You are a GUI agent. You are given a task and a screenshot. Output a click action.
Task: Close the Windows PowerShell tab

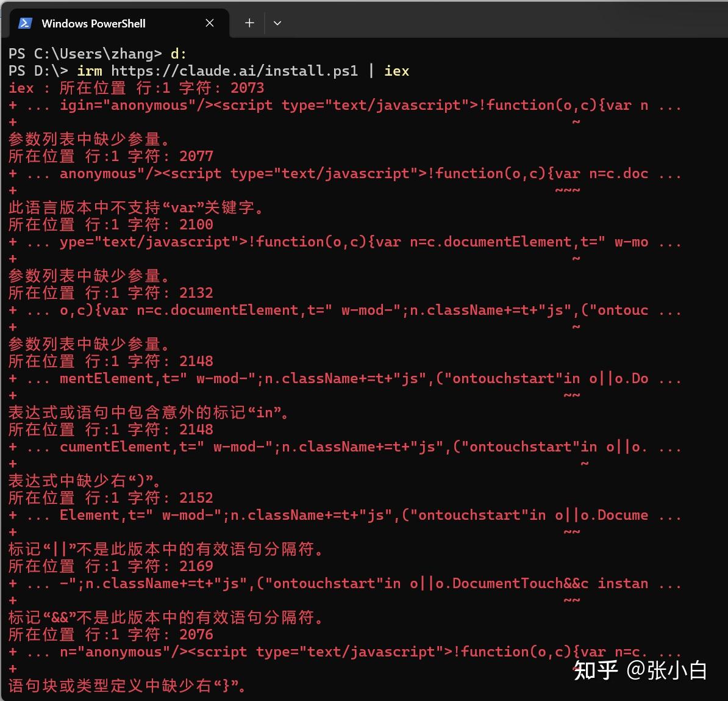(x=210, y=23)
